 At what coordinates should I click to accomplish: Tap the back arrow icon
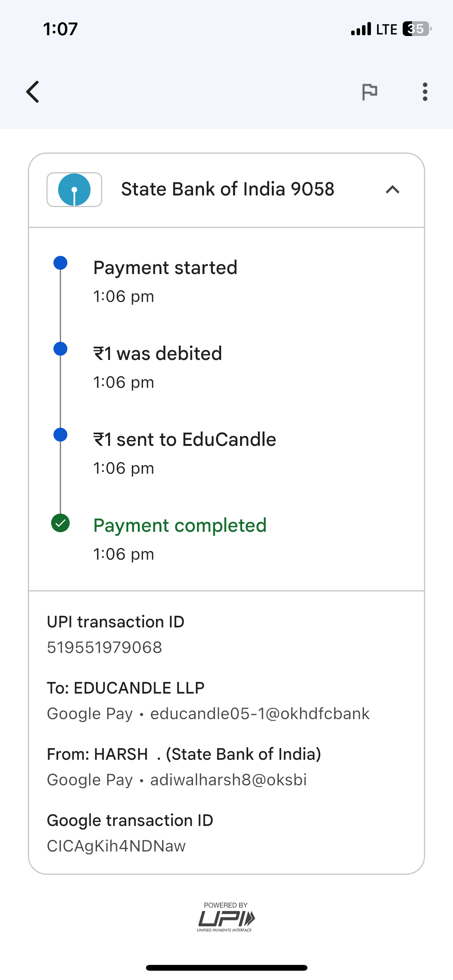pos(33,92)
